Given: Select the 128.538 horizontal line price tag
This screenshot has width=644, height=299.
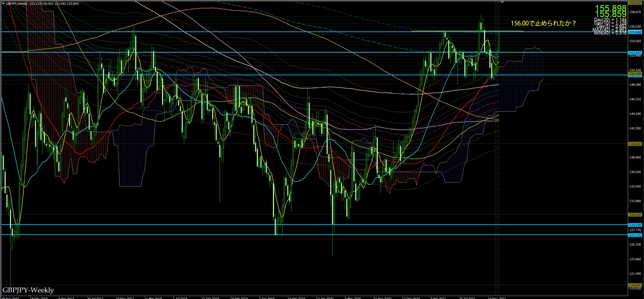Looking at the screenshot, I should [x=635, y=225].
